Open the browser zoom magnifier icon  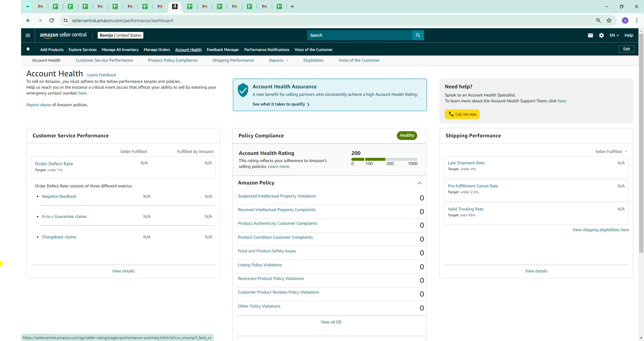coord(599,20)
